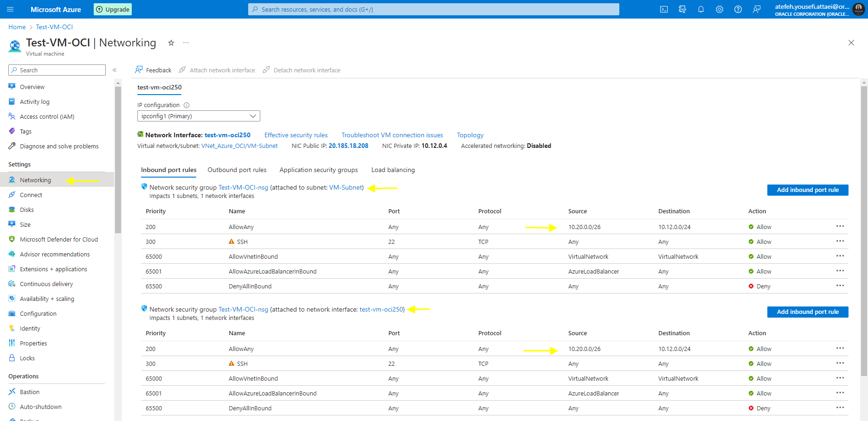
Task: Click the IP configuration info icon
Action: click(x=186, y=105)
